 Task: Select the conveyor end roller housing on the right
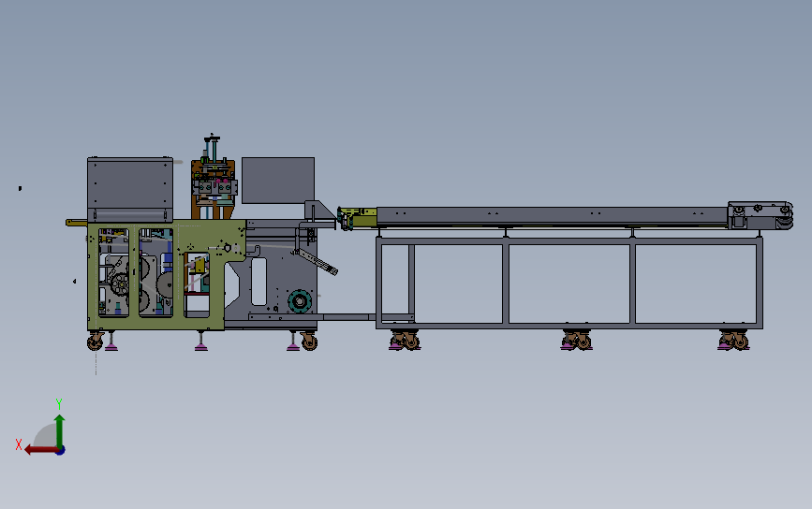pyautogui.click(x=760, y=215)
